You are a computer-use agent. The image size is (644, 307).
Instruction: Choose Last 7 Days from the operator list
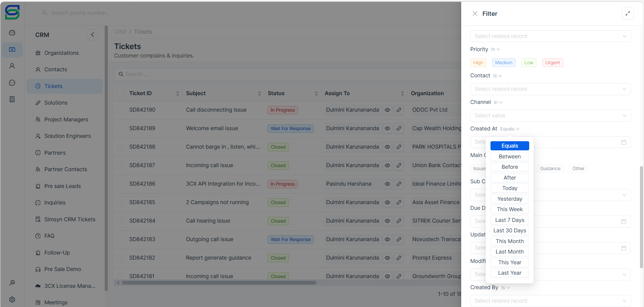click(x=510, y=220)
